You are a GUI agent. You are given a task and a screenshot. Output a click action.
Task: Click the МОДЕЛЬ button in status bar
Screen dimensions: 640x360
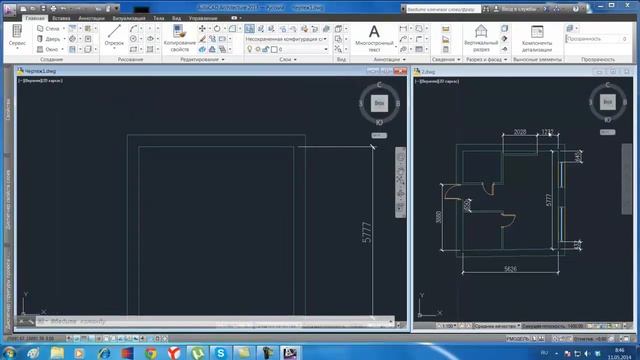[x=518, y=338]
